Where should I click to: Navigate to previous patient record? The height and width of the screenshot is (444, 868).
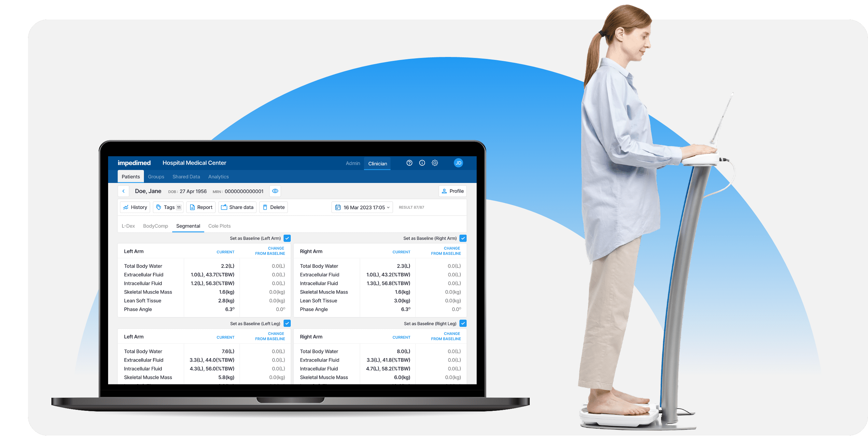tap(125, 191)
